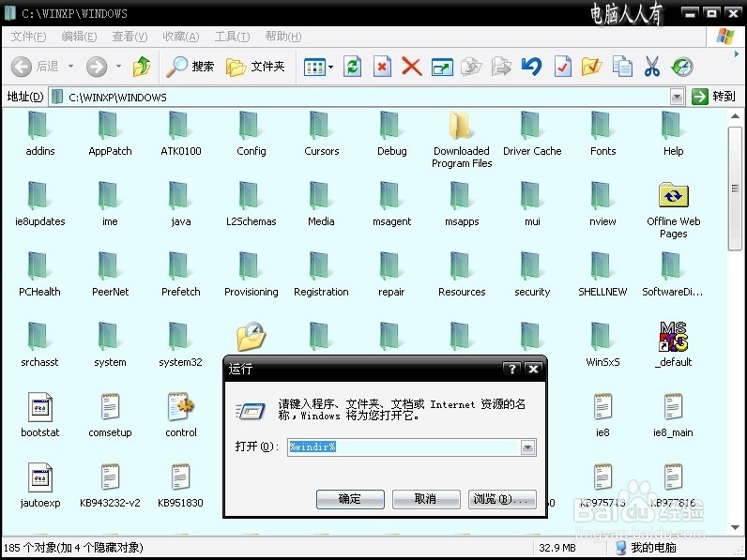Select the msagent folder
Viewport: 747px width, 560px height.
[x=391, y=204]
